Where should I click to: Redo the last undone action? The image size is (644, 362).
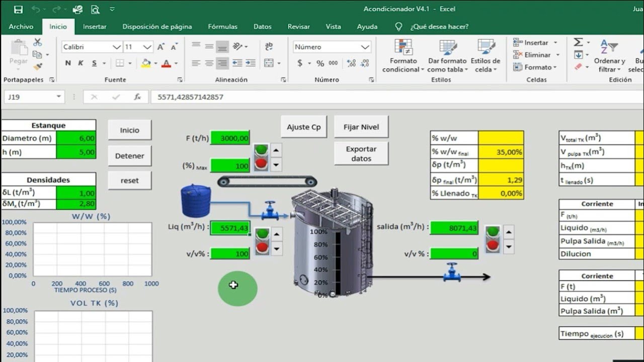(56, 9)
